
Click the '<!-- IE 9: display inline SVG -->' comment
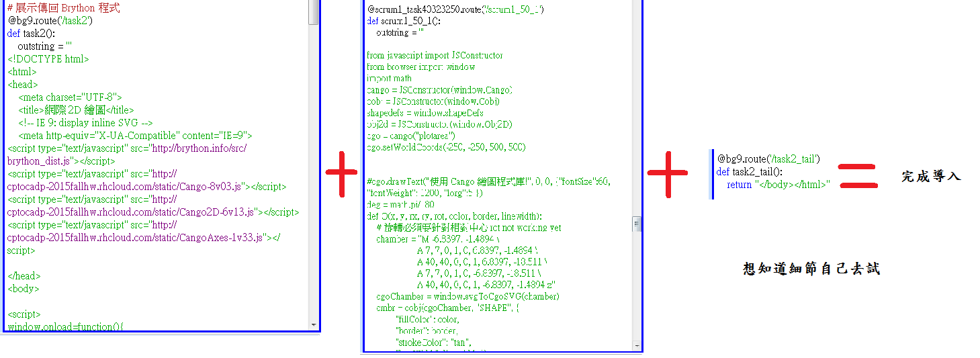click(x=86, y=123)
